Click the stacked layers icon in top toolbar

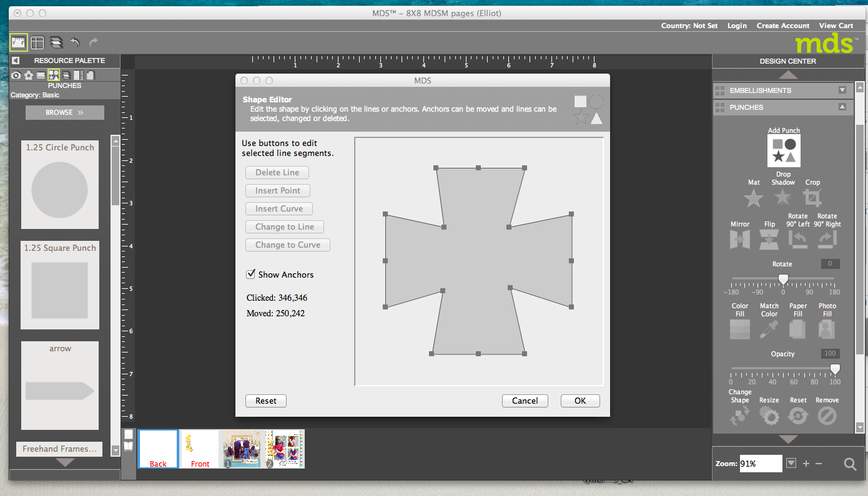pos(56,42)
